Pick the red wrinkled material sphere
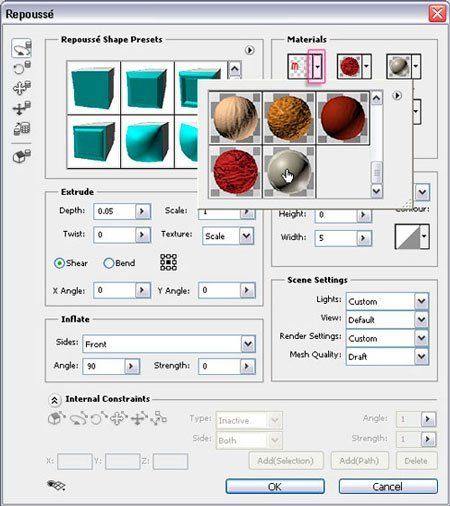 [x=235, y=172]
